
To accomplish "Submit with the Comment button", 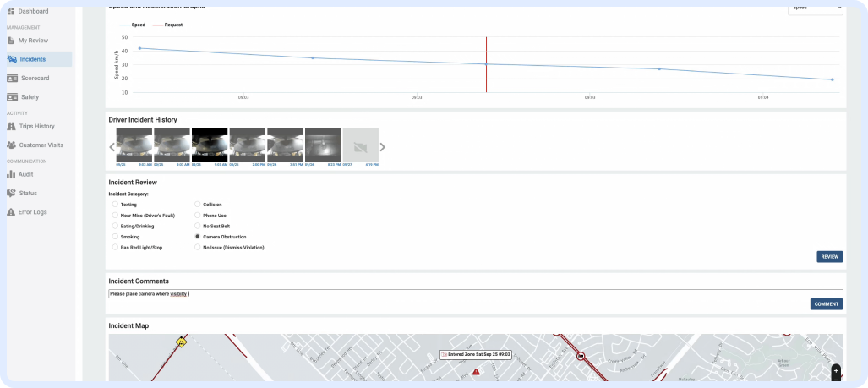I will click(x=826, y=304).
